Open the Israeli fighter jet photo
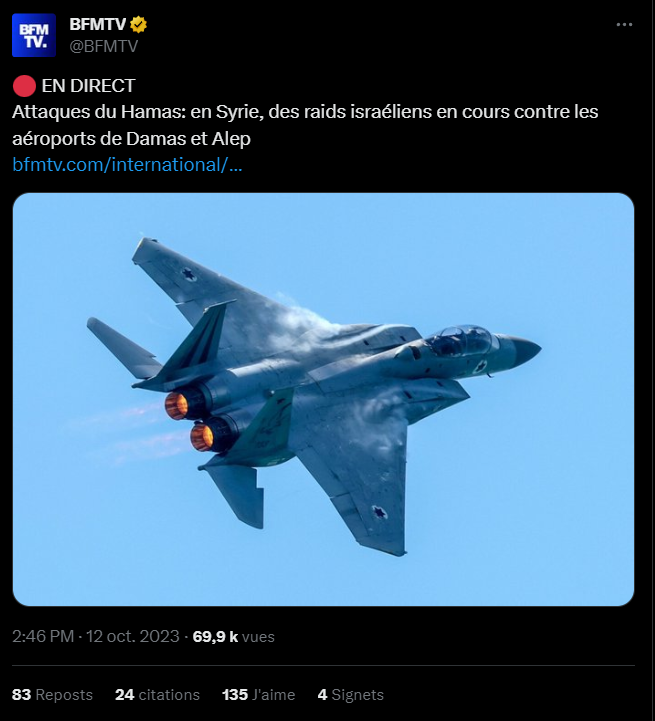The width and height of the screenshot is (655, 721). pyautogui.click(x=323, y=399)
